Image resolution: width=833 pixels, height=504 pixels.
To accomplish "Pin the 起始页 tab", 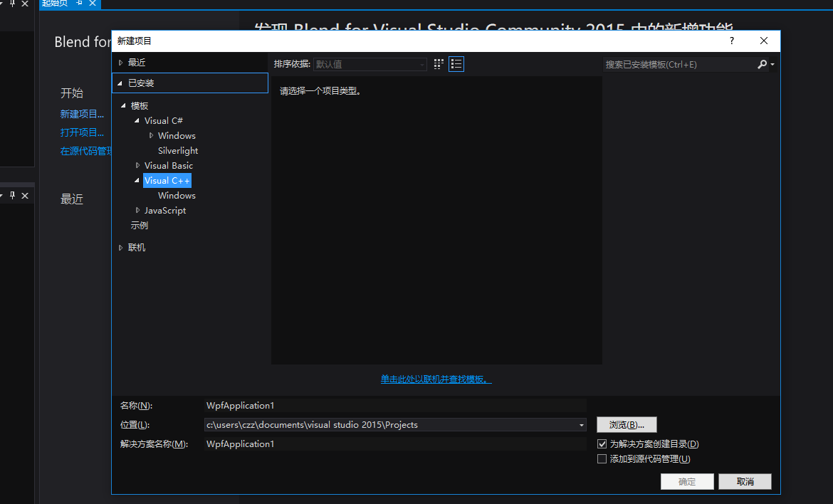I will pyautogui.click(x=79, y=3).
